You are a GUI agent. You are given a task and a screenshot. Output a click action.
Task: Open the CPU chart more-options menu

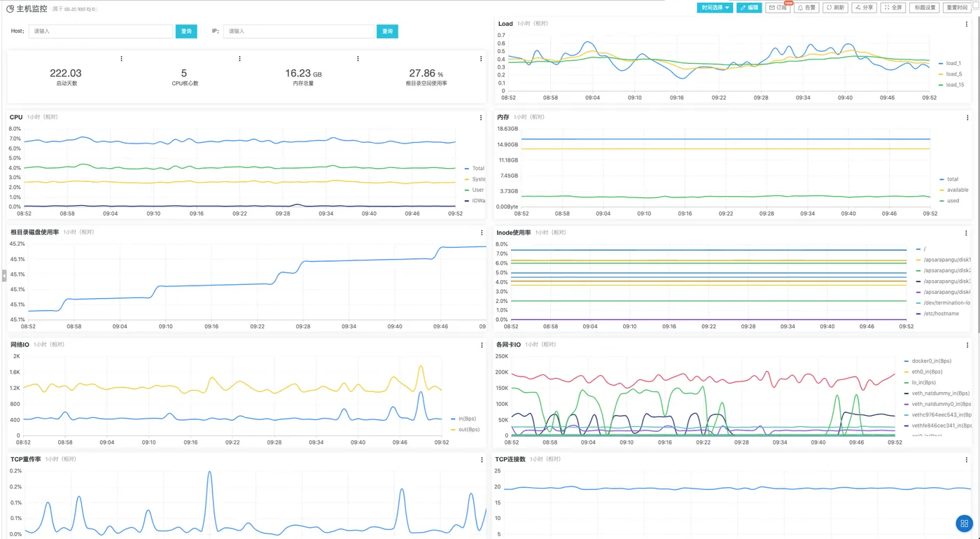(x=481, y=118)
